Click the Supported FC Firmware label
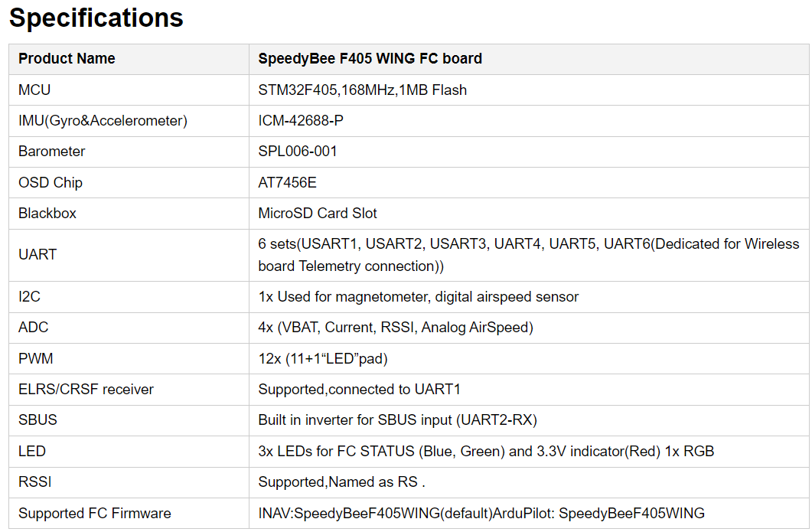The height and width of the screenshot is (532, 812). (95, 514)
